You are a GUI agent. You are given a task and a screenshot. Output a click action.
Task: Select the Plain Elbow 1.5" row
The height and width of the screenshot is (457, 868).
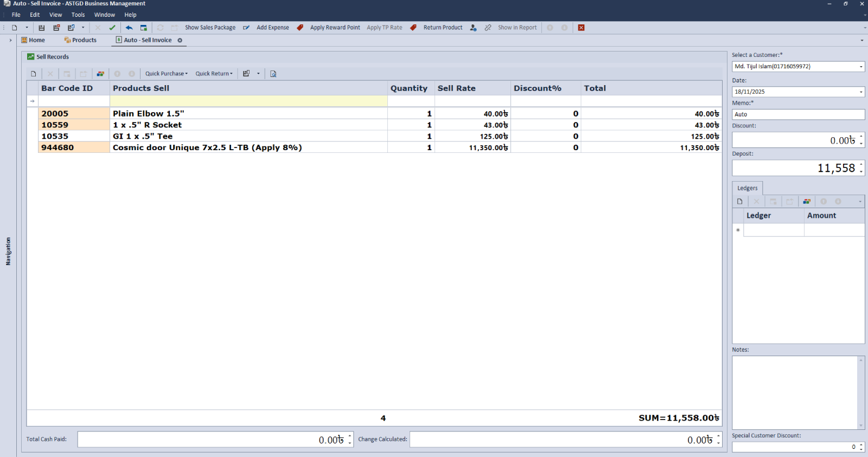[380, 114]
